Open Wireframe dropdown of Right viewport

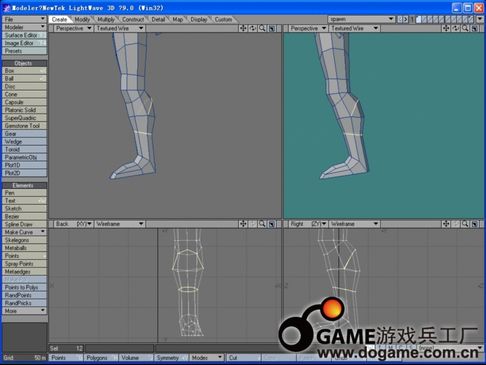coord(354,224)
